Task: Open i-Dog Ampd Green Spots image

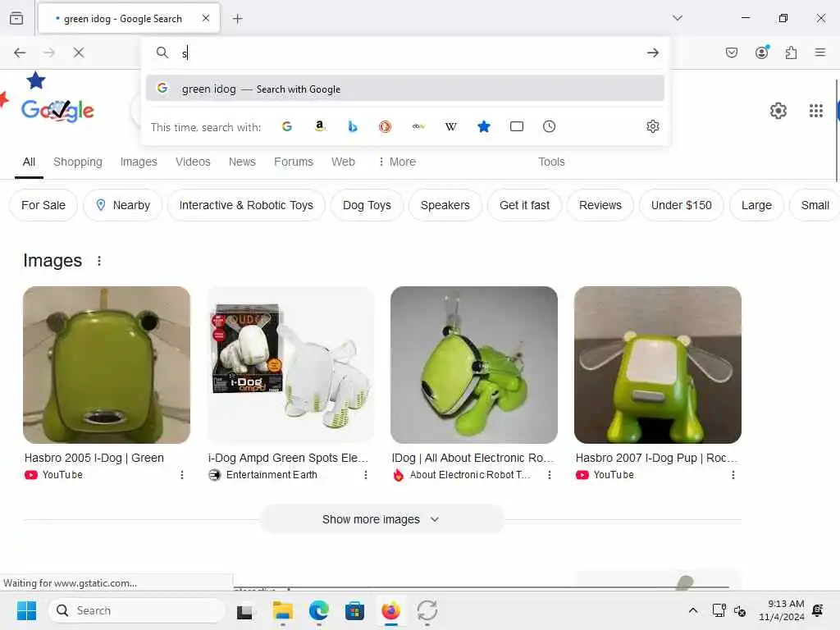Action: tap(290, 365)
